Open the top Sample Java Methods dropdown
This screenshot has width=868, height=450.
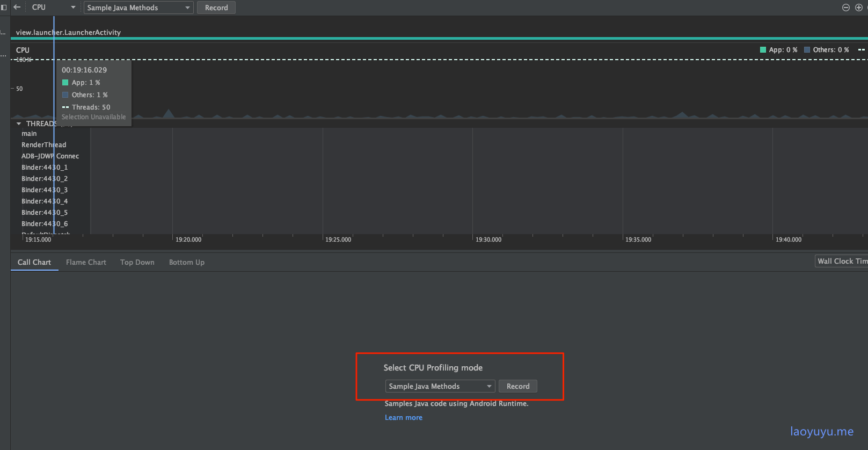[x=138, y=8]
